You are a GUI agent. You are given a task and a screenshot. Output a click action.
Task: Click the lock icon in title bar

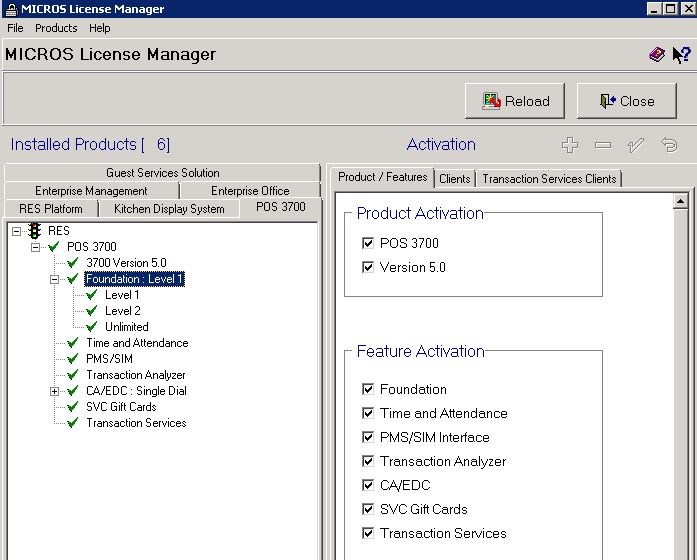tap(12, 9)
